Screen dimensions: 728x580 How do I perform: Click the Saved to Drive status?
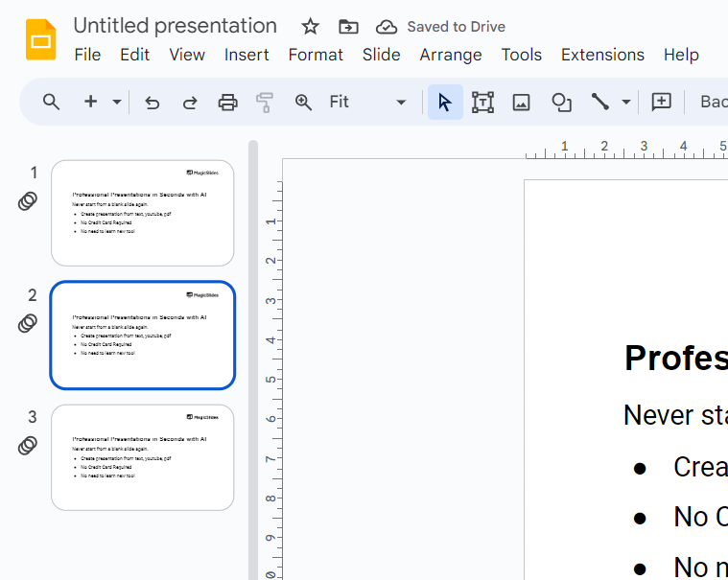click(441, 27)
